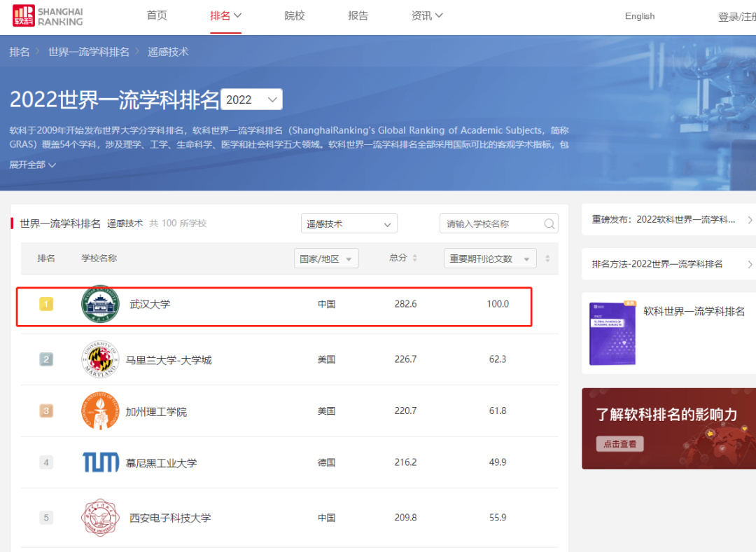The image size is (756, 552).
Task: Click total score 282.6
Action: click(x=405, y=304)
